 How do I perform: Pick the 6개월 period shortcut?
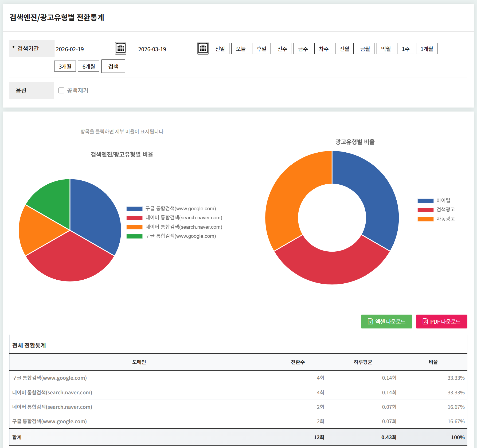pos(88,66)
